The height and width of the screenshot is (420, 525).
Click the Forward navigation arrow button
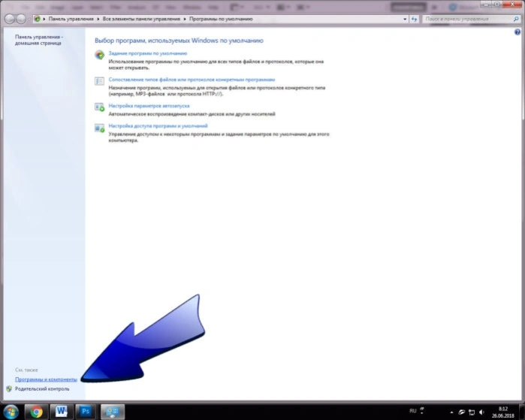coord(21,19)
